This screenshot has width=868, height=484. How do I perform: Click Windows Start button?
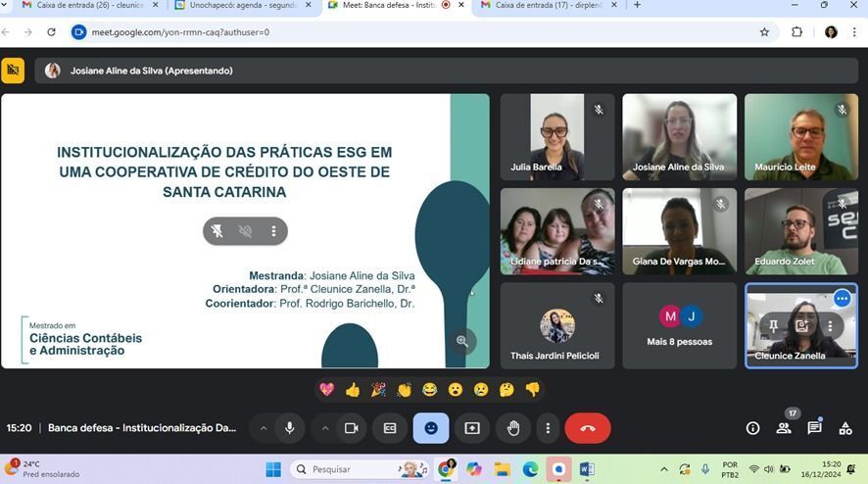pyautogui.click(x=273, y=469)
